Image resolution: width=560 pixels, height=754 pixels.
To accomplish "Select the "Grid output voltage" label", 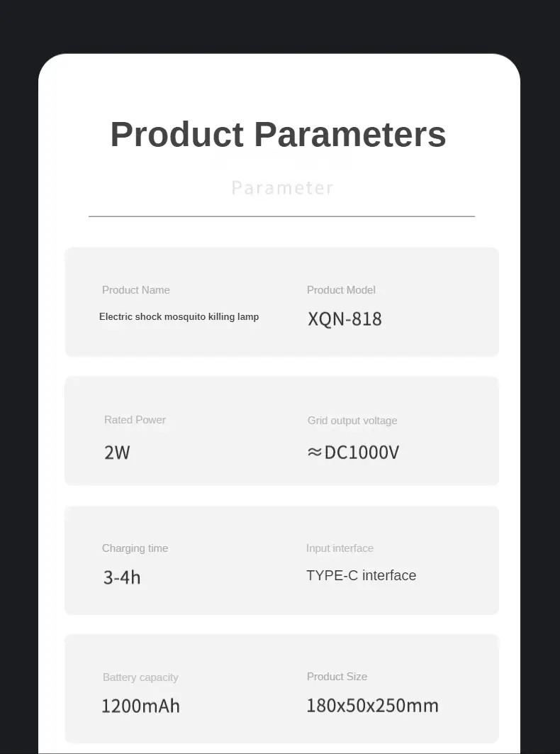I will (x=352, y=420).
